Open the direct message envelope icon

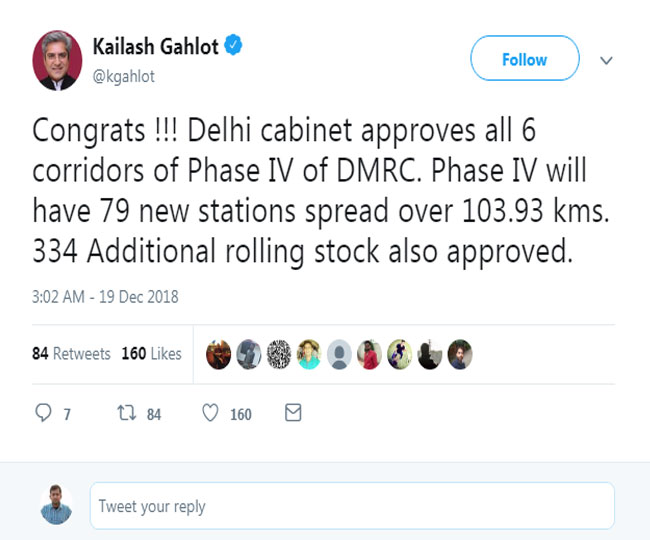point(293,413)
